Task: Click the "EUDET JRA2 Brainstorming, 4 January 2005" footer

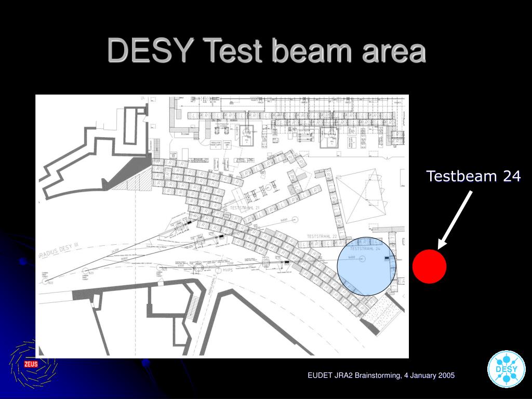Action: click(x=381, y=375)
